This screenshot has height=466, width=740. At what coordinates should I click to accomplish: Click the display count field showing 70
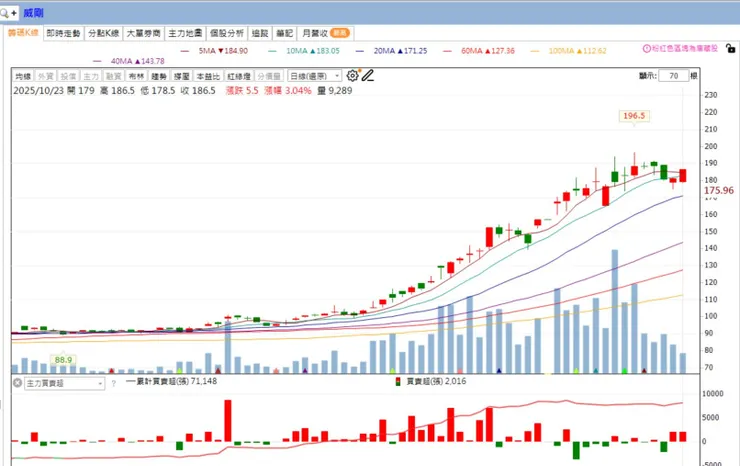click(673, 76)
